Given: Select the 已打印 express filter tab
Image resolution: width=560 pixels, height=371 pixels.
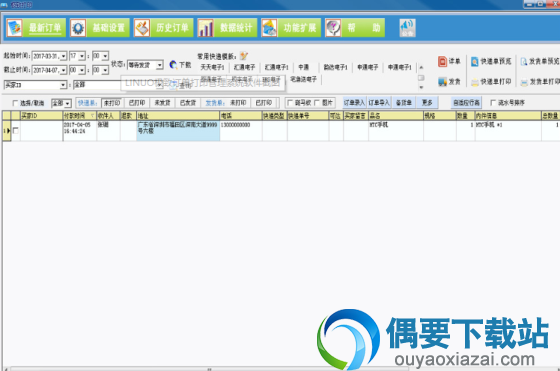Looking at the screenshot, I should (137, 103).
